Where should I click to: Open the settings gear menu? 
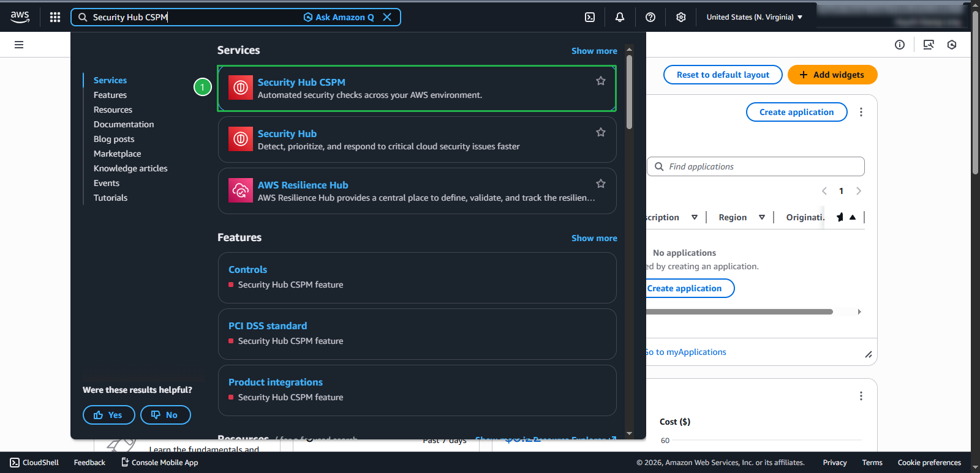(x=681, y=17)
